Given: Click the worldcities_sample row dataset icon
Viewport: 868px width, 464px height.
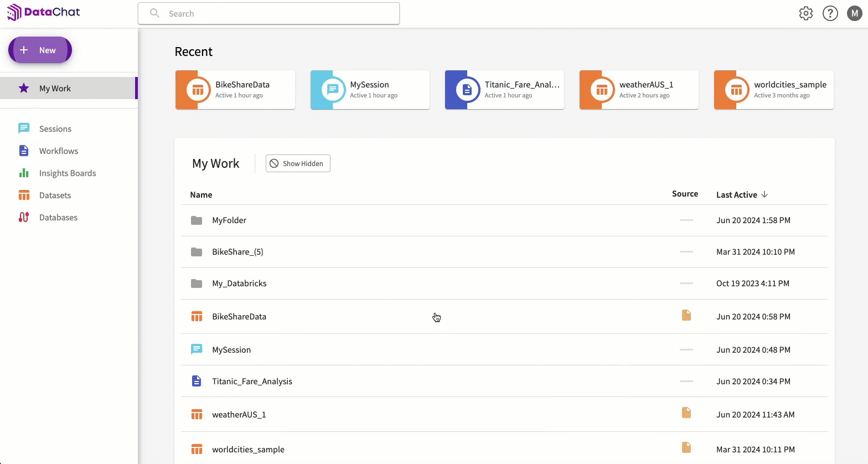Looking at the screenshot, I should pos(197,449).
